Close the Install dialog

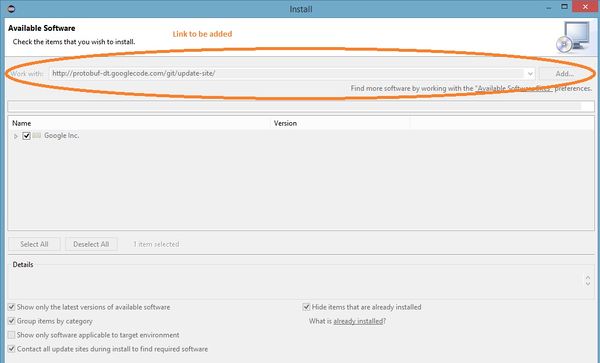pos(585,7)
